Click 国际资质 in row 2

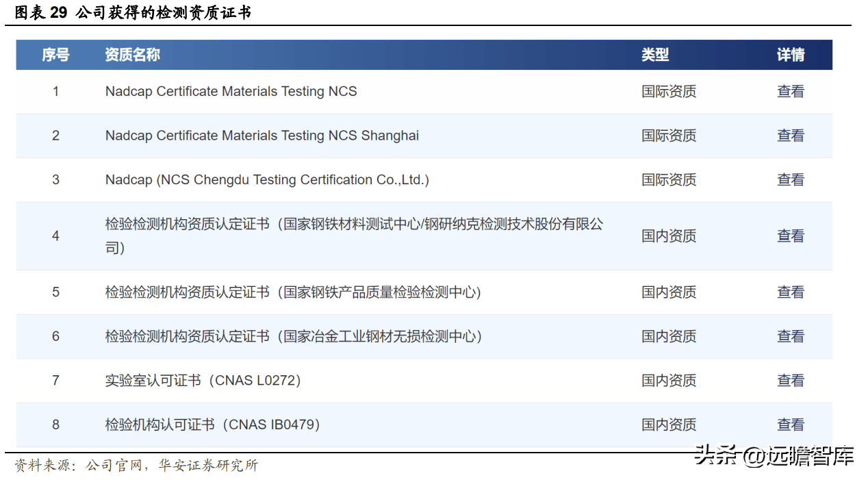click(x=669, y=136)
